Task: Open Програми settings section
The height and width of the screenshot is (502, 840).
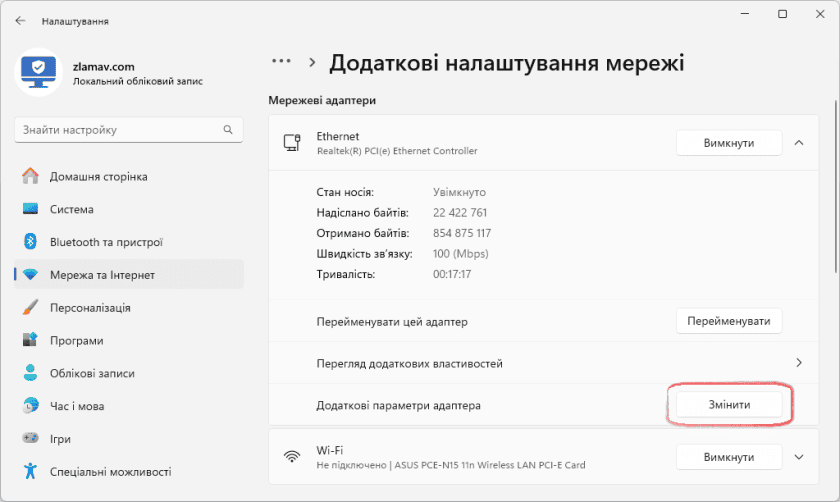Action: point(129,340)
